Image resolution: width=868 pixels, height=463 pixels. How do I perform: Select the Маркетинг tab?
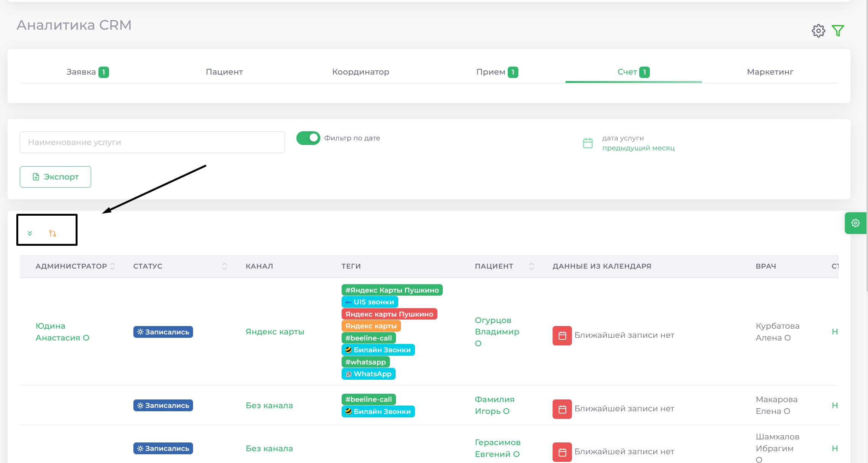[770, 71]
